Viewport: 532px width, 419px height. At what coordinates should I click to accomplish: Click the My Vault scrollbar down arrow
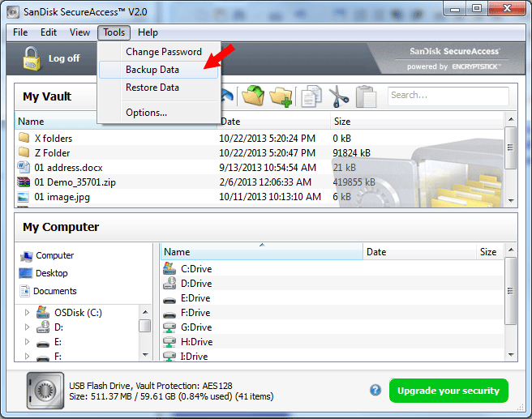coord(511,201)
